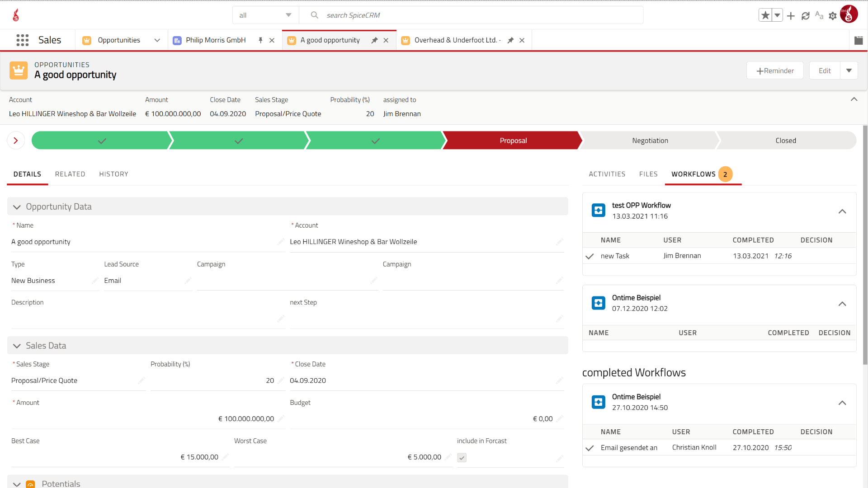Screen dimensions: 868x488
Task: Click the Potentials section icon
Action: tap(30, 484)
